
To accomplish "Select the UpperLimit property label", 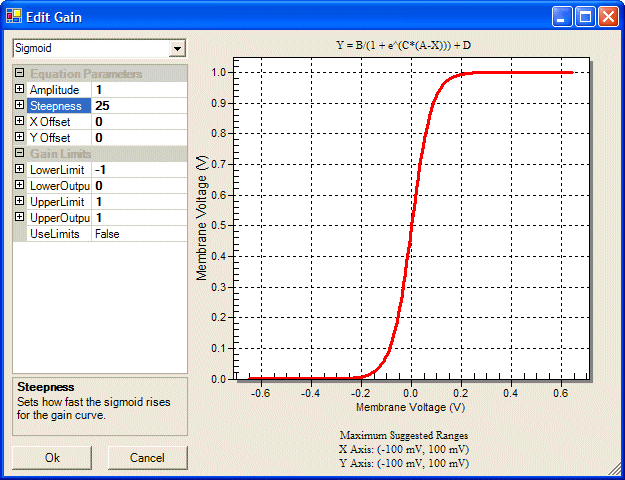I will click(x=59, y=202).
